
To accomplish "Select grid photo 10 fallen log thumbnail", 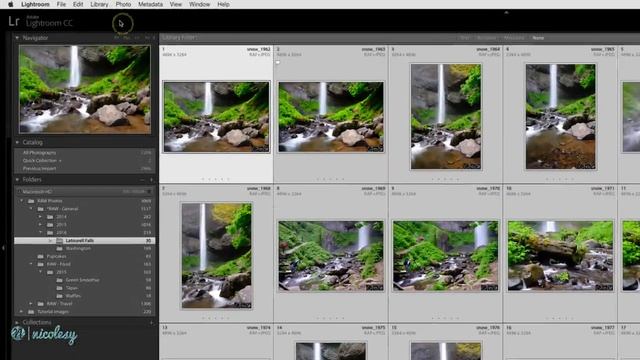I will [x=560, y=256].
